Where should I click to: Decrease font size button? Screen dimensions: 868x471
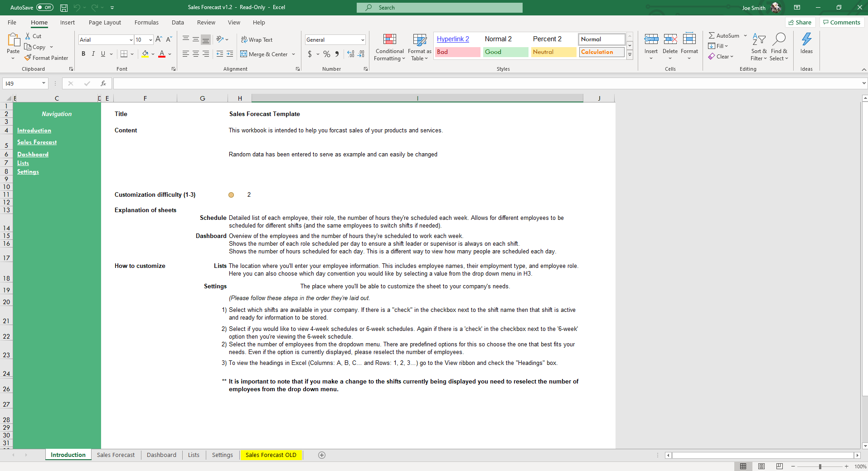169,39
